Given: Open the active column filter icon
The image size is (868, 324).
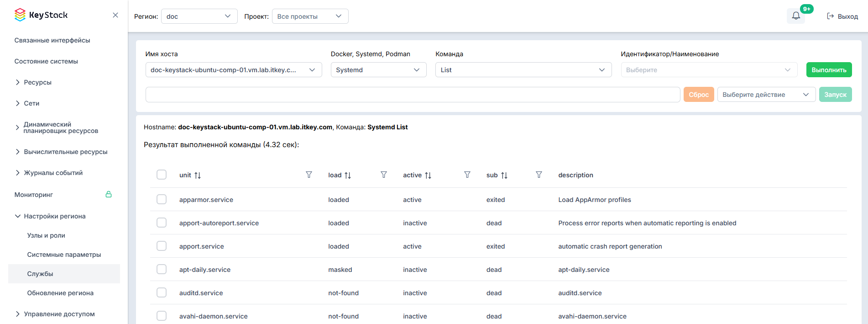Looking at the screenshot, I should click(x=467, y=175).
